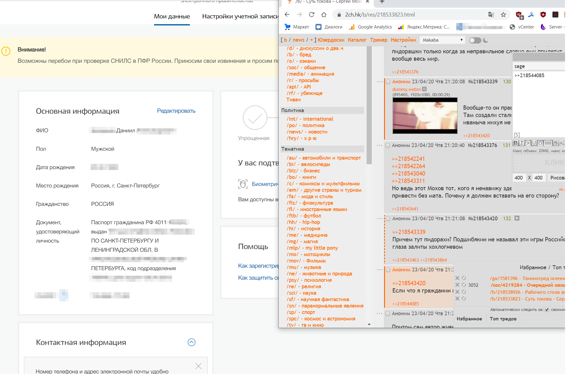Open the Makaba style dropdown
Image resolution: width=588 pixels, height=374 pixels.
[x=442, y=40]
